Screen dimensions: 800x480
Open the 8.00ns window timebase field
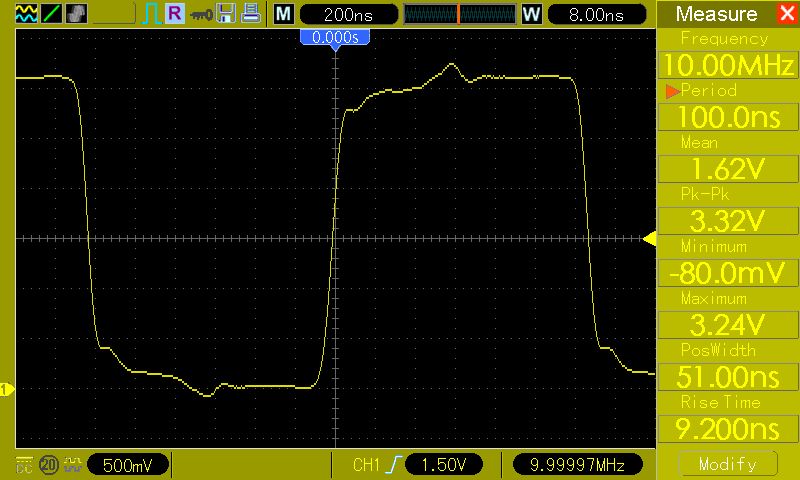(596, 14)
